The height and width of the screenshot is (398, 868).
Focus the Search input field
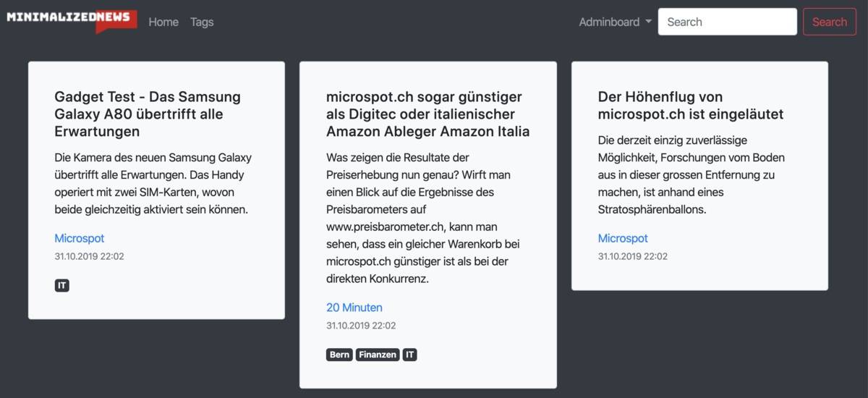pyautogui.click(x=727, y=22)
